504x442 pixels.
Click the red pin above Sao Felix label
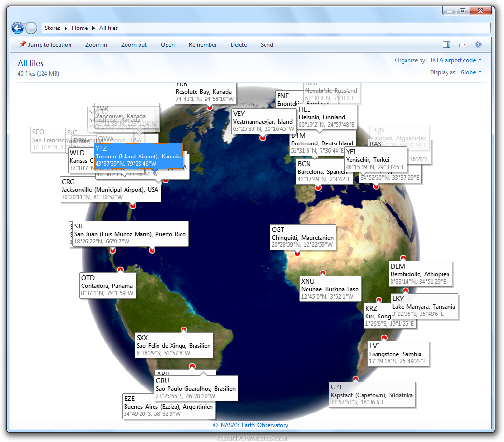(x=184, y=329)
